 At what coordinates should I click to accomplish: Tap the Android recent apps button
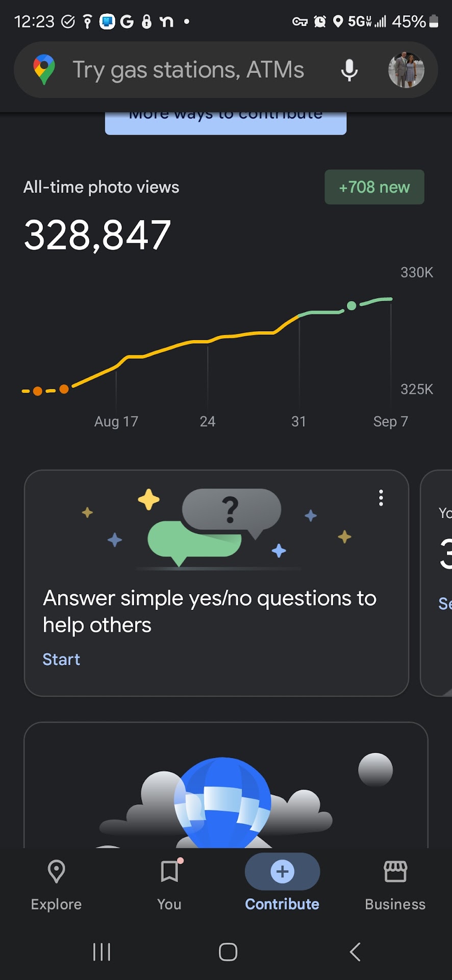pyautogui.click(x=102, y=952)
